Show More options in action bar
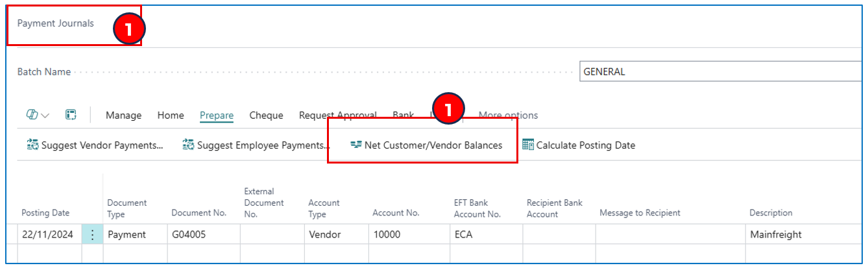 pos(508,116)
